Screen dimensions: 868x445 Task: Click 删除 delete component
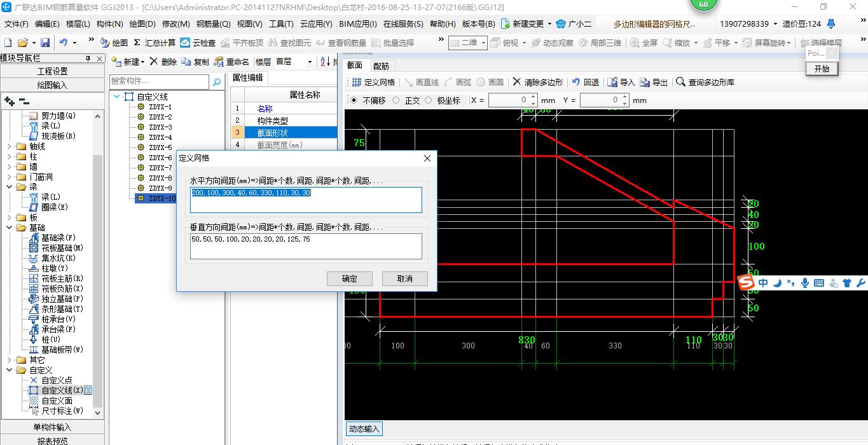coord(163,62)
